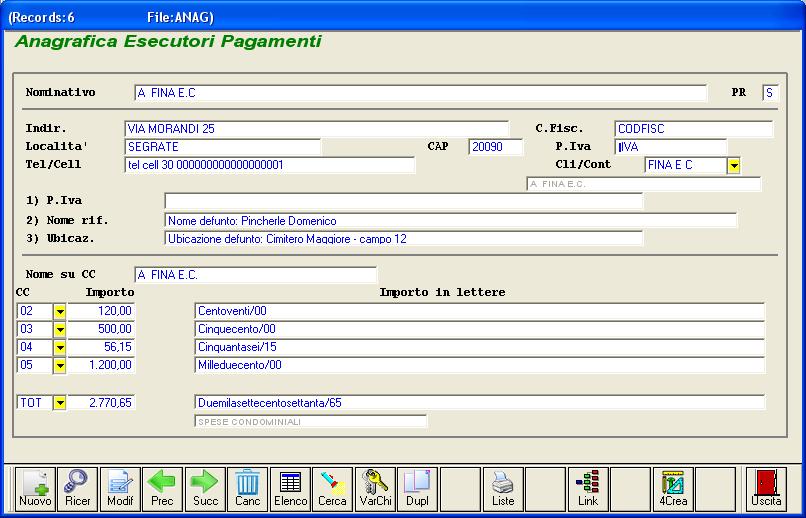Click the Importo field 56,15
The height and width of the screenshot is (518, 806).
click(101, 347)
